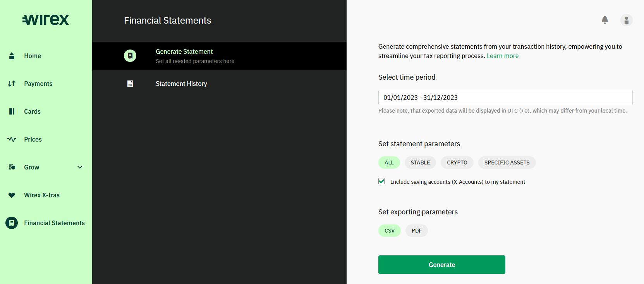Select Statement History tab
This screenshot has height=284, width=644.
click(x=219, y=84)
